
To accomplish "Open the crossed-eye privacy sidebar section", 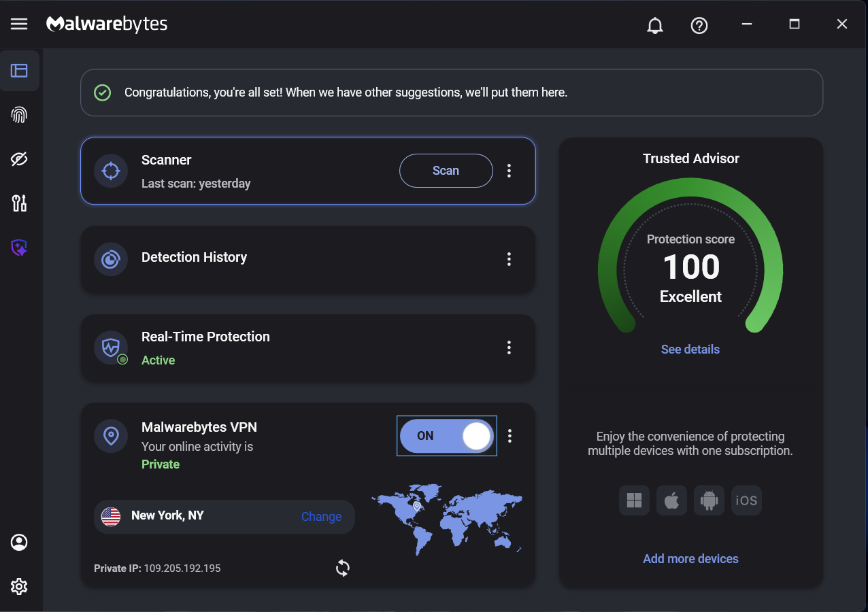I will click(19, 159).
